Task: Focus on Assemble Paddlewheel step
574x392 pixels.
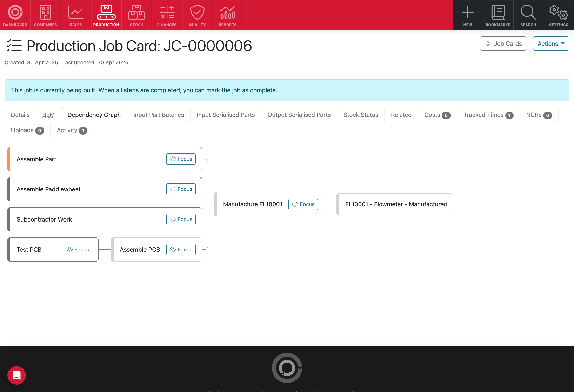Action: 181,189
